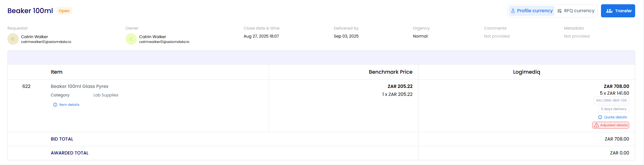Click the Profile currency person icon
This screenshot has width=644, height=165.
[513, 11]
